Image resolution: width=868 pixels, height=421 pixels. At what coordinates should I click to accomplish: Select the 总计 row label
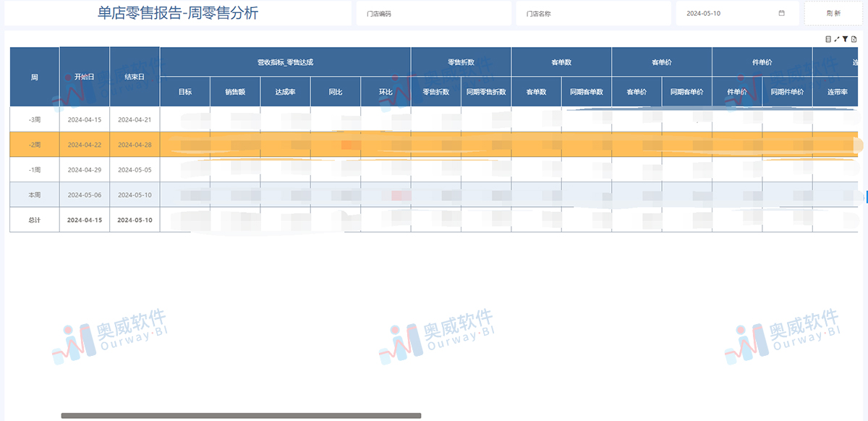[35, 220]
